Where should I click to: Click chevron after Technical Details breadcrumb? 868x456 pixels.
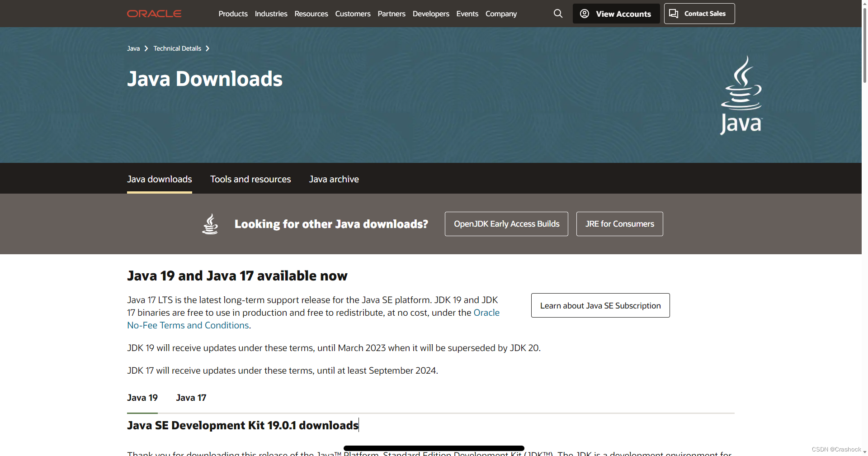(x=208, y=48)
